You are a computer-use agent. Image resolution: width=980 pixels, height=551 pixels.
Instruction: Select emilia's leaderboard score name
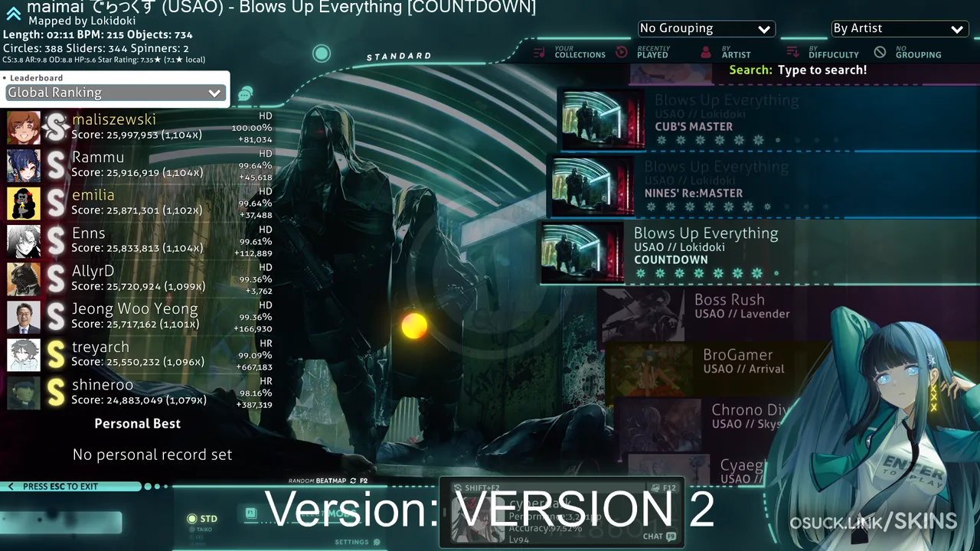(x=93, y=195)
